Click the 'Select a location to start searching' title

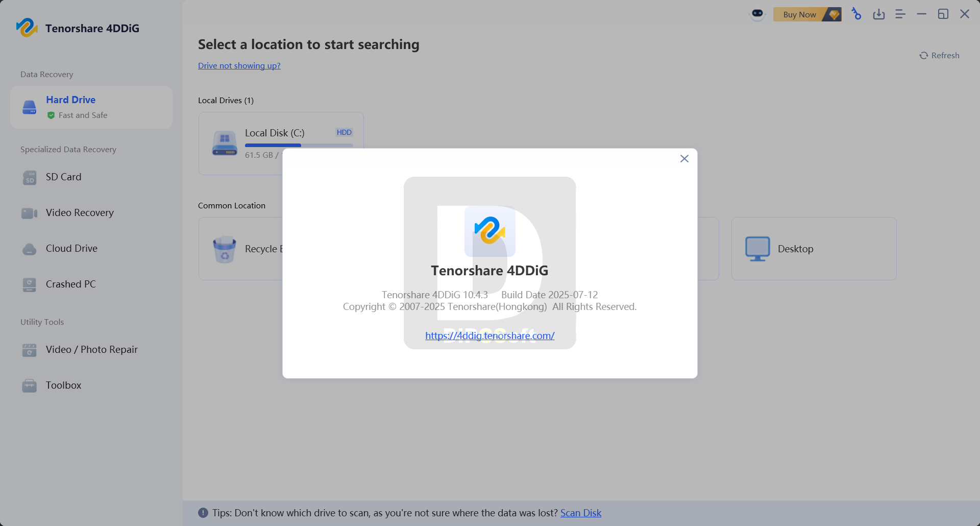(309, 44)
